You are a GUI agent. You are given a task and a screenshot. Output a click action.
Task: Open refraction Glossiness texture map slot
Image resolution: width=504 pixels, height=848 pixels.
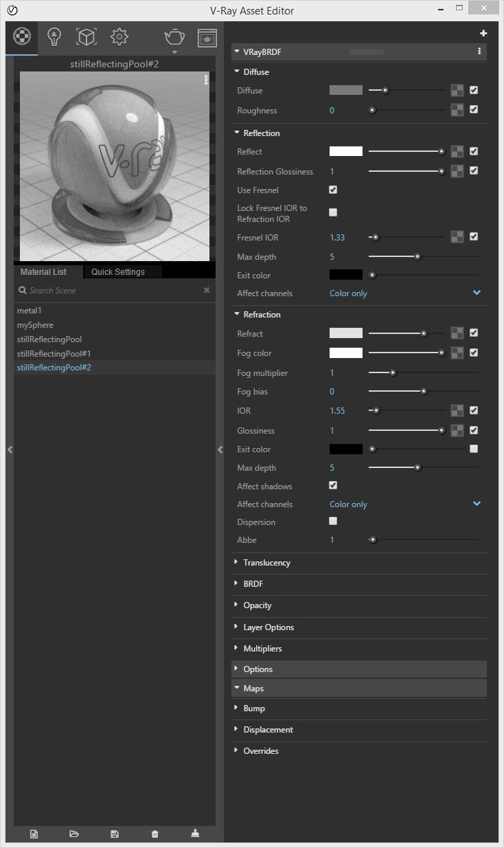click(x=457, y=430)
